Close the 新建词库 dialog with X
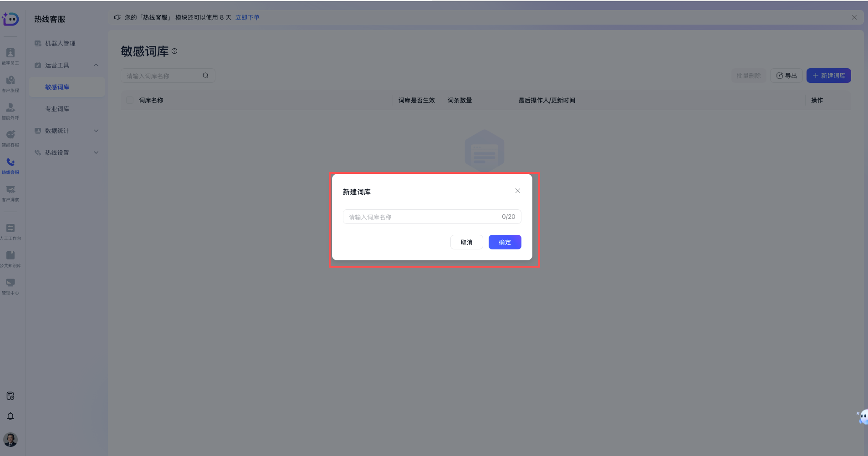Viewport: 868px width, 456px height. tap(517, 191)
